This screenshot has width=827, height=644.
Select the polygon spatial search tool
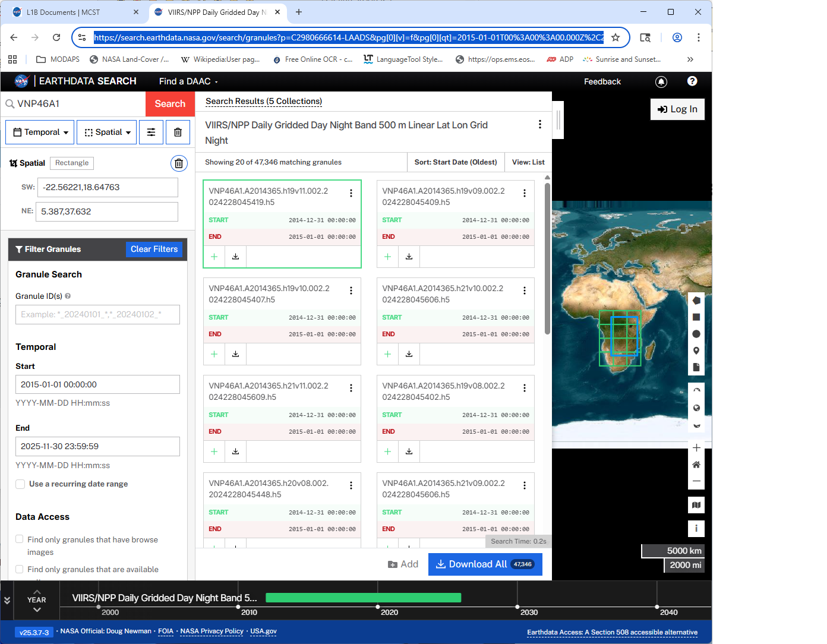(x=696, y=300)
